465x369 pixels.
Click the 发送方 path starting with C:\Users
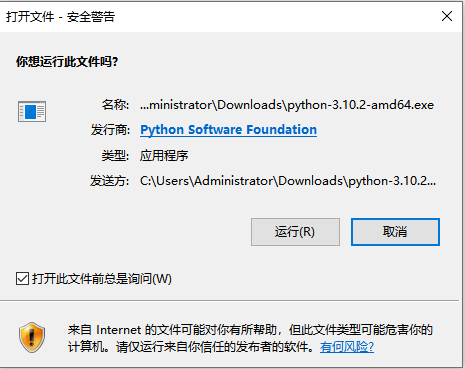[x=288, y=181]
